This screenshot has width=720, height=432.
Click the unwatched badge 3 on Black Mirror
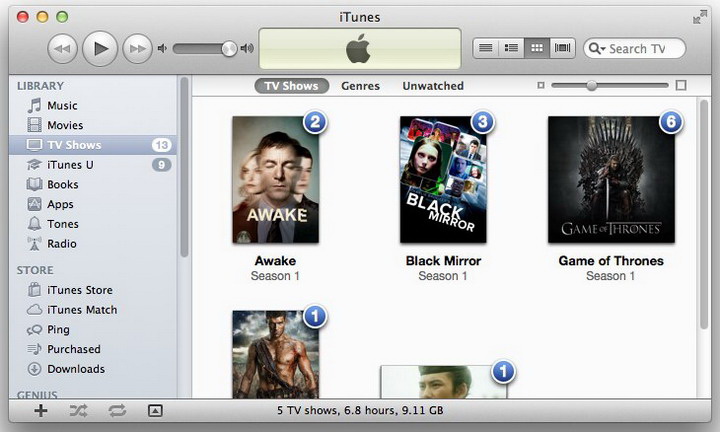pos(483,122)
